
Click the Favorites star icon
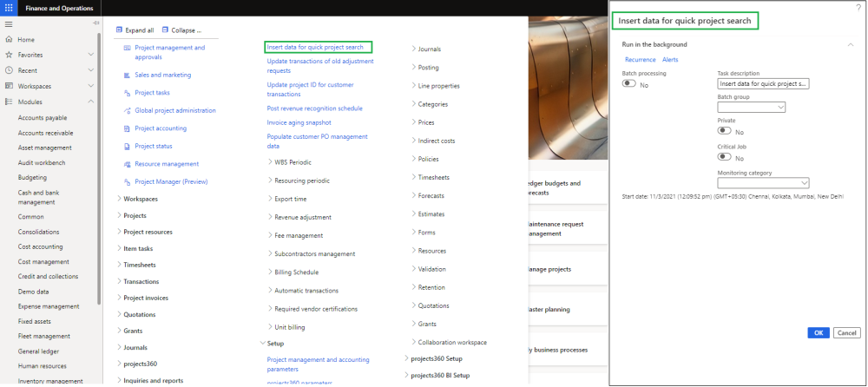click(9, 55)
